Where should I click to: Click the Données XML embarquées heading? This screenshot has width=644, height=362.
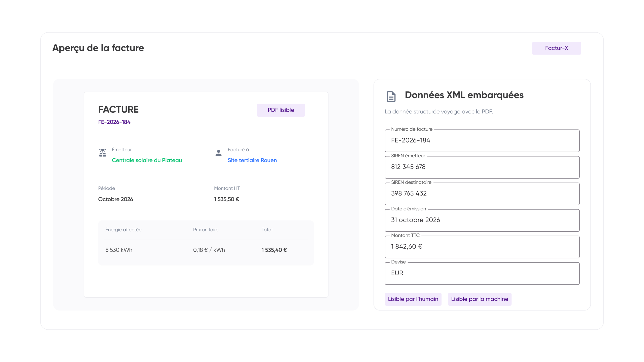[x=464, y=95]
